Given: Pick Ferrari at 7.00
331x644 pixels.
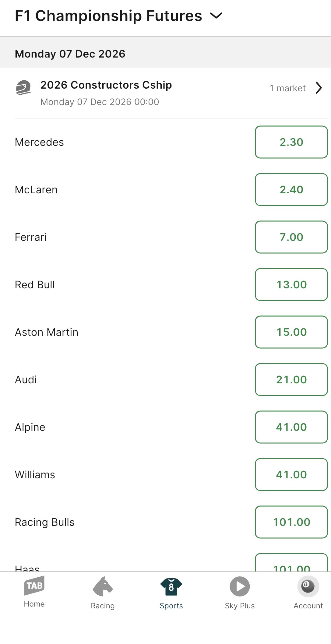Looking at the screenshot, I should click(291, 237).
